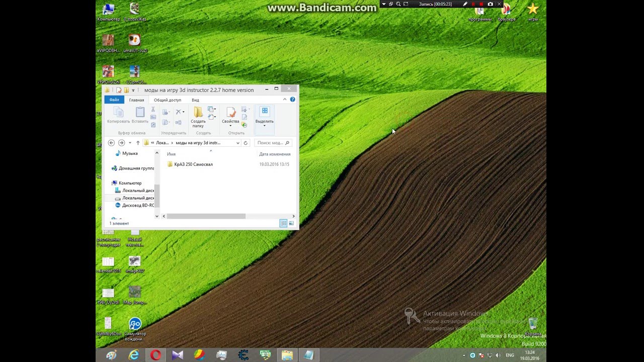Click the volume speaker tray icon

click(498, 355)
